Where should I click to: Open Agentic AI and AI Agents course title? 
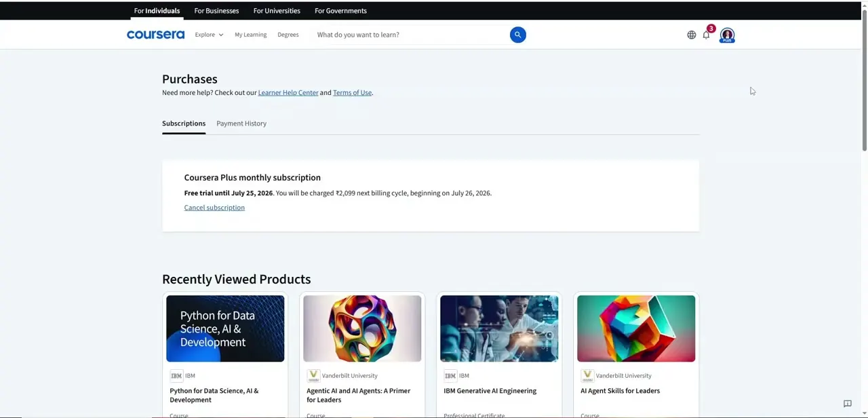tap(358, 395)
